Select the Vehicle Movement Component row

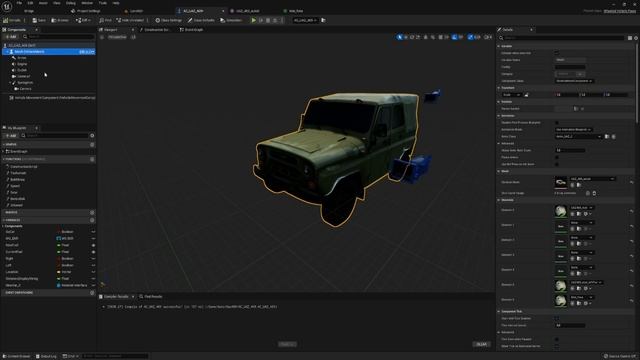click(x=52, y=98)
